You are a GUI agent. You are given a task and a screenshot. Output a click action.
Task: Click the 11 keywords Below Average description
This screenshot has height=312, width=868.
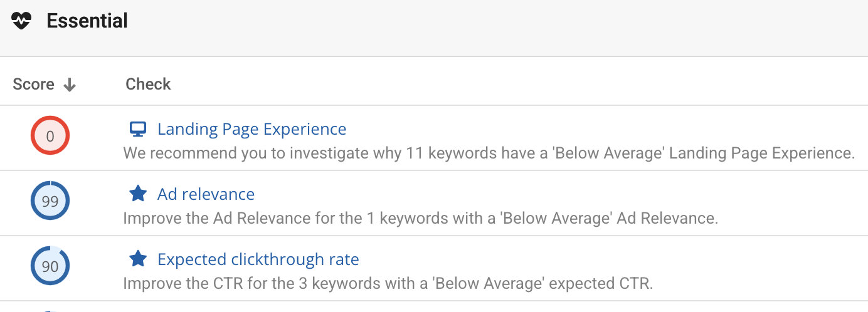(489, 153)
